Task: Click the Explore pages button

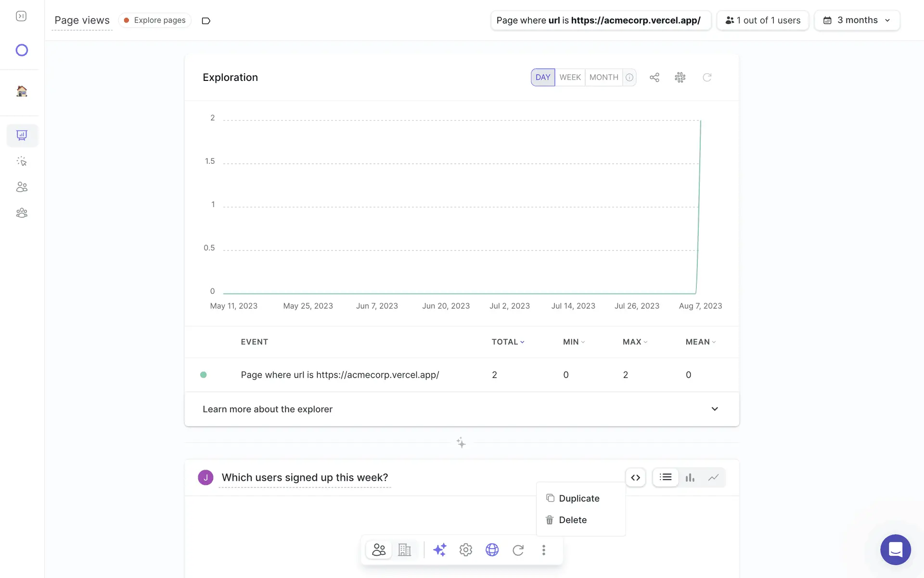Action: pyautogui.click(x=155, y=20)
